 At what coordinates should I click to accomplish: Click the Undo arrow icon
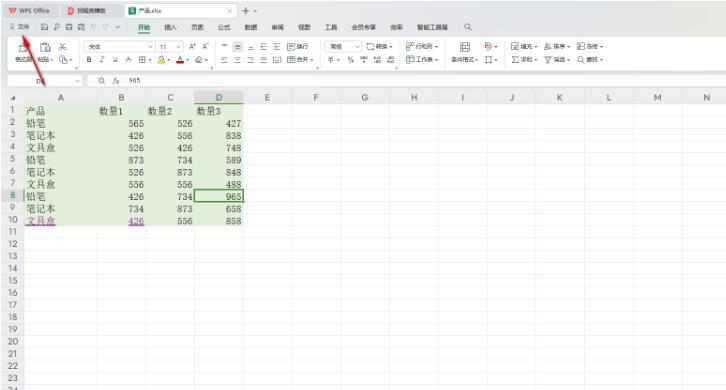[x=94, y=27]
